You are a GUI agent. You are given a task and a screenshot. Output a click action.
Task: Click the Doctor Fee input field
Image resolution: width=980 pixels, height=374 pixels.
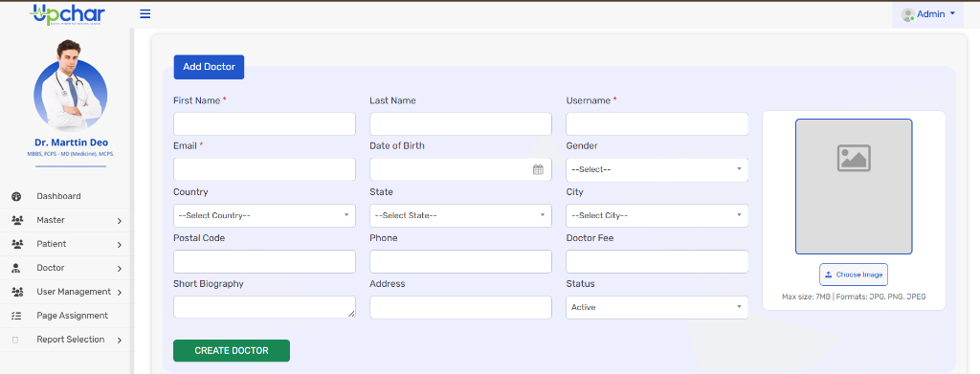pyautogui.click(x=657, y=262)
